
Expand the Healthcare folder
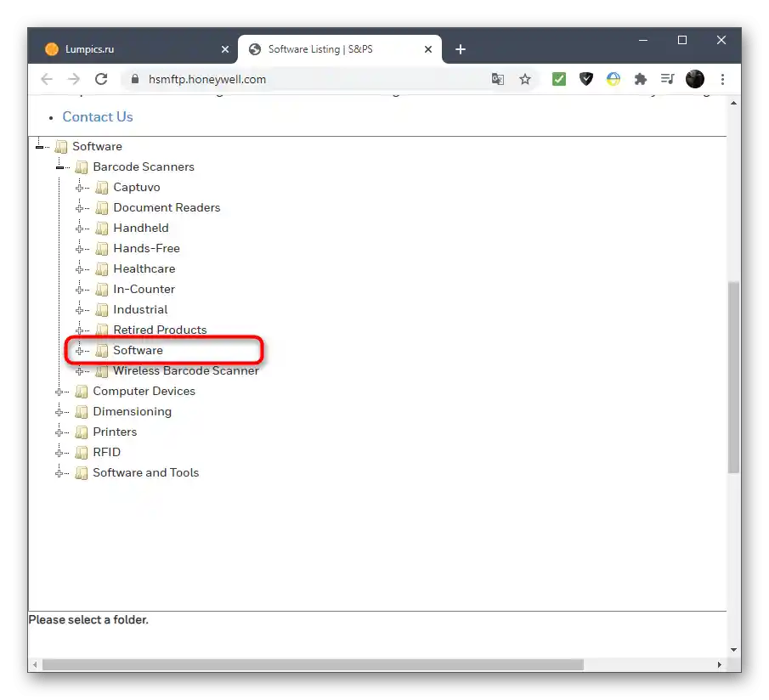[80, 269]
